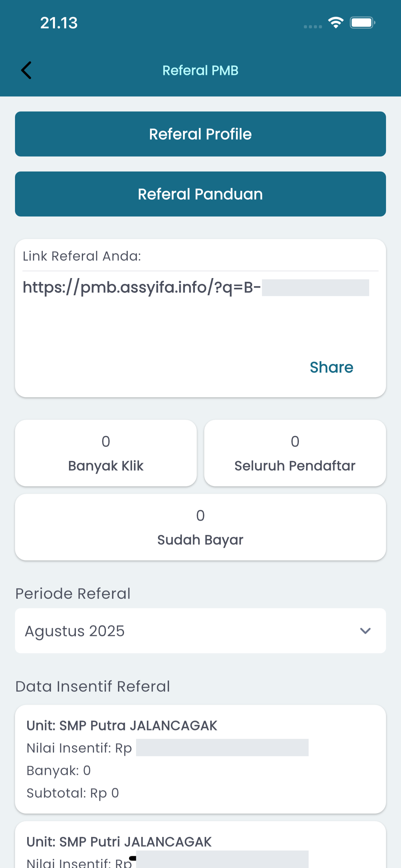
Task: Select the Agustus 2025 period field
Action: [x=200, y=631]
